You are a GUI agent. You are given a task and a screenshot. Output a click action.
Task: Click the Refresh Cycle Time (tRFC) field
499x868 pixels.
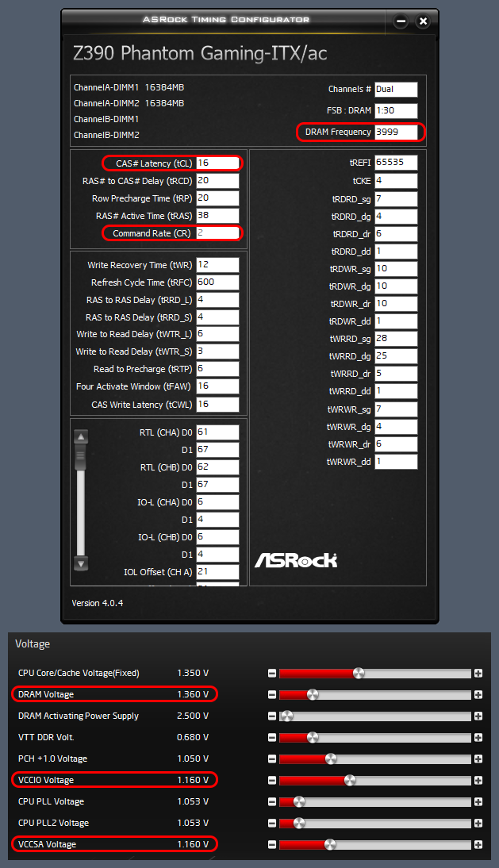[217, 282]
